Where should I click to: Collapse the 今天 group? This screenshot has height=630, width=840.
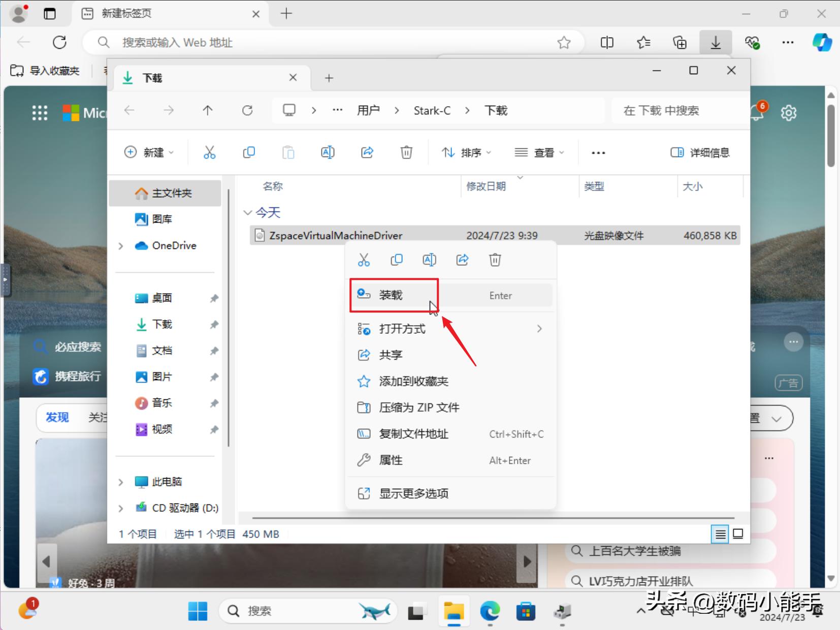[247, 212]
